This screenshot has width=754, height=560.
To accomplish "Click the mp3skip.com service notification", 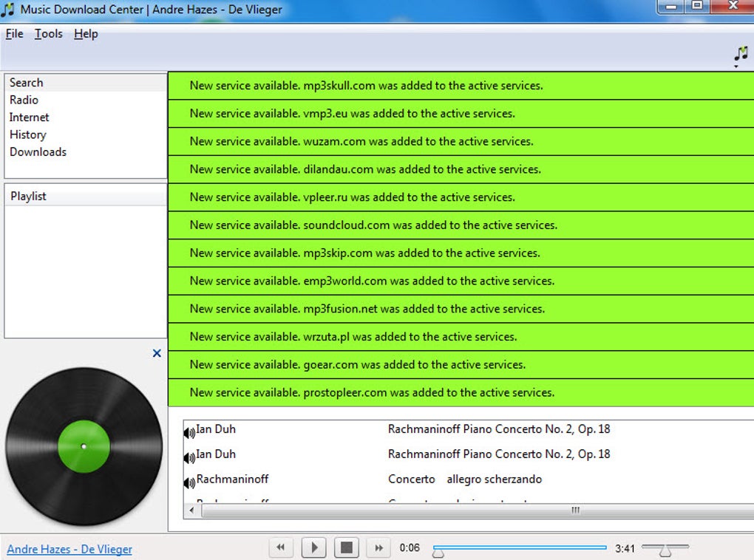I will (461, 253).
